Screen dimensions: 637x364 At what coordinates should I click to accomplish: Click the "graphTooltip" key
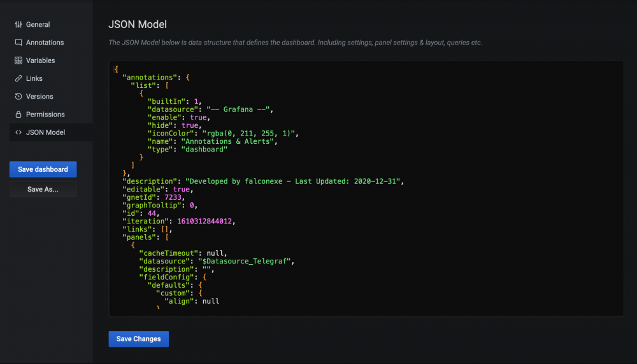tap(152, 206)
